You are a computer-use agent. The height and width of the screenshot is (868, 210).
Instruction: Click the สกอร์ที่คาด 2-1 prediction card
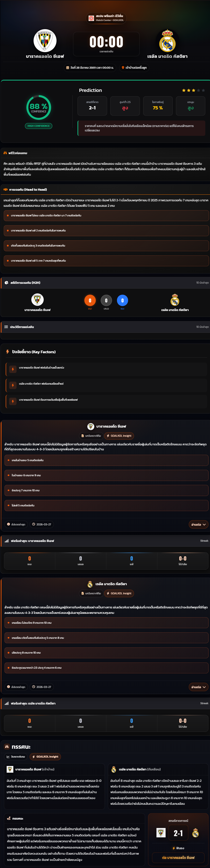92,106
